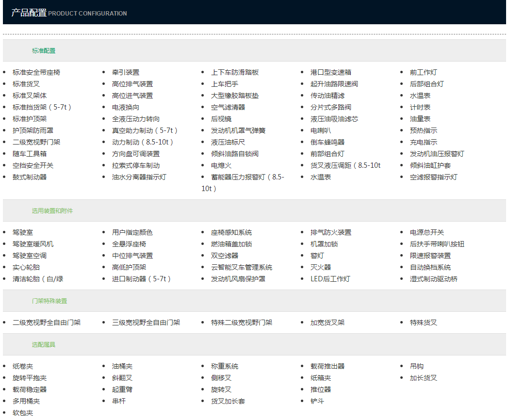Click the 驾驶室暖风机 item

click(33, 244)
